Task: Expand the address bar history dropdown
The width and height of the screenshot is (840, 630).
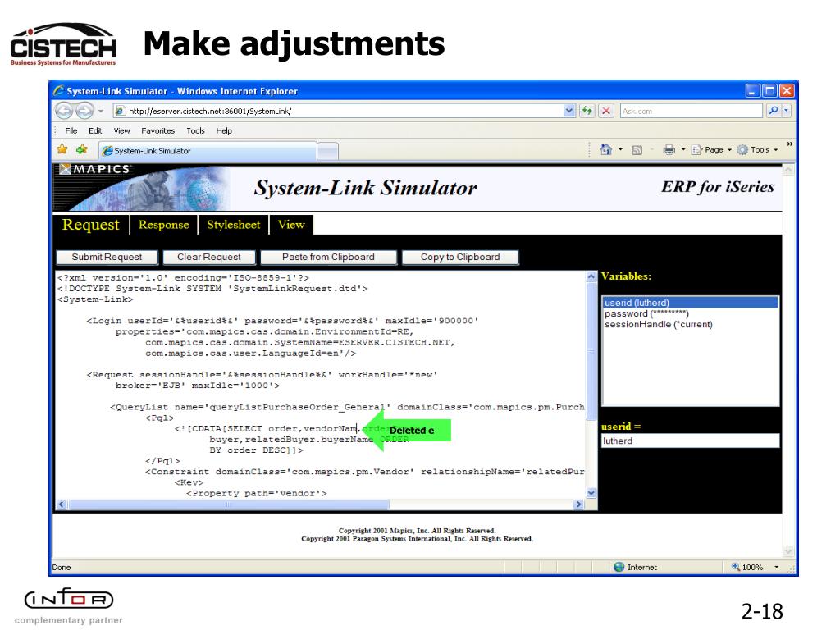Action: pos(569,111)
